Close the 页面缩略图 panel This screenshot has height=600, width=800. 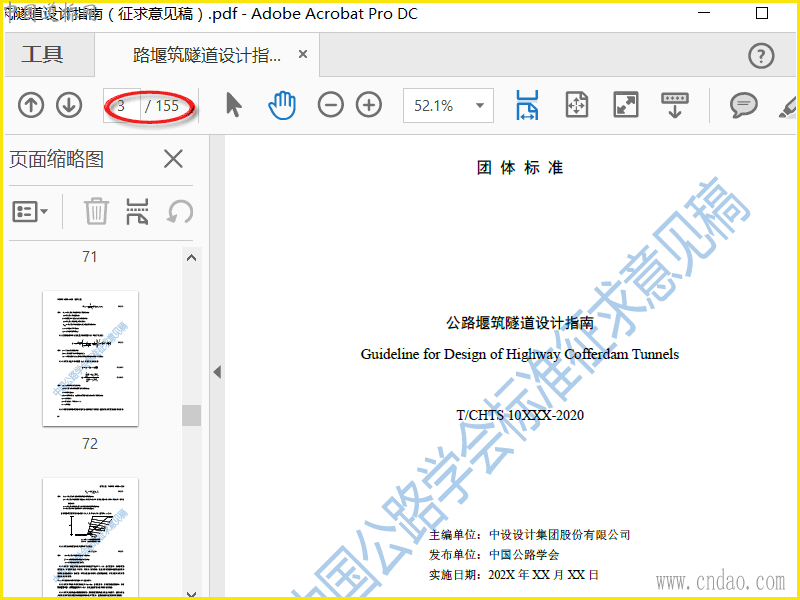[173, 159]
